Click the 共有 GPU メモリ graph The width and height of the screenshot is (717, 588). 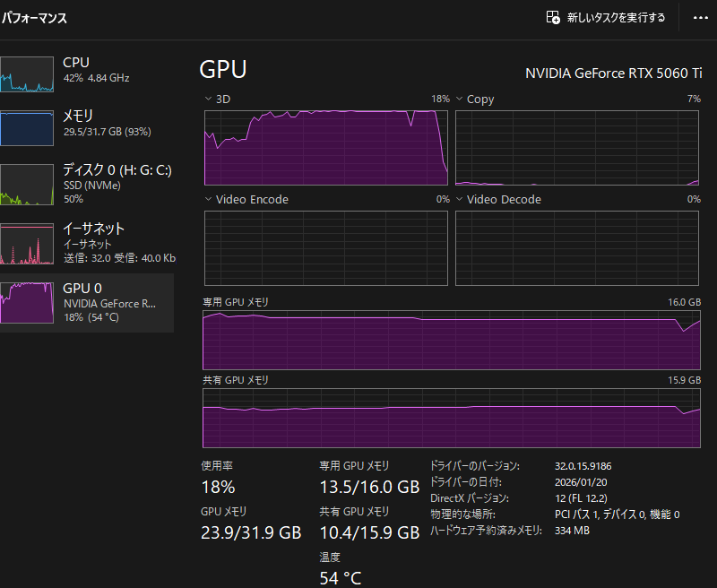[452, 418]
